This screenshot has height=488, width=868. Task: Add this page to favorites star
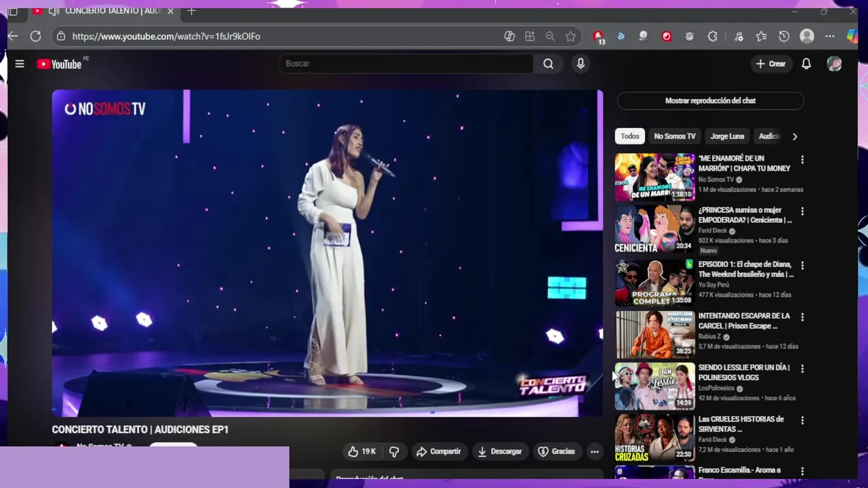(x=570, y=37)
